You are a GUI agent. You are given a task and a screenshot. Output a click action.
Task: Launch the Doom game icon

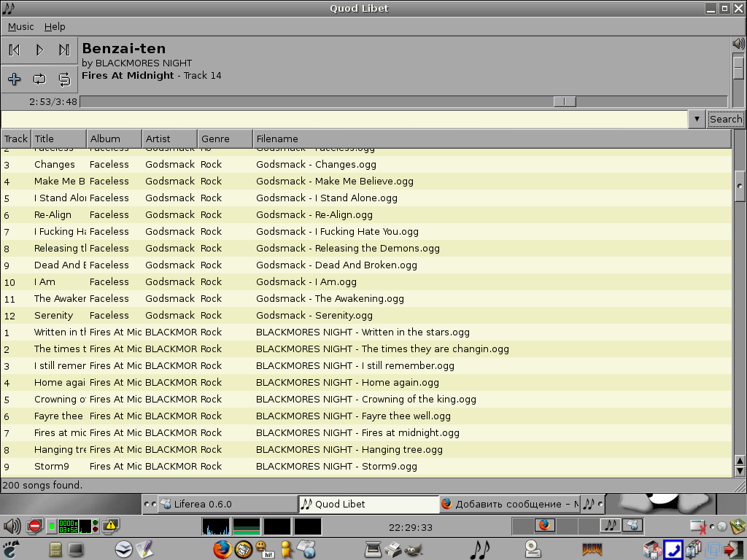(592, 550)
